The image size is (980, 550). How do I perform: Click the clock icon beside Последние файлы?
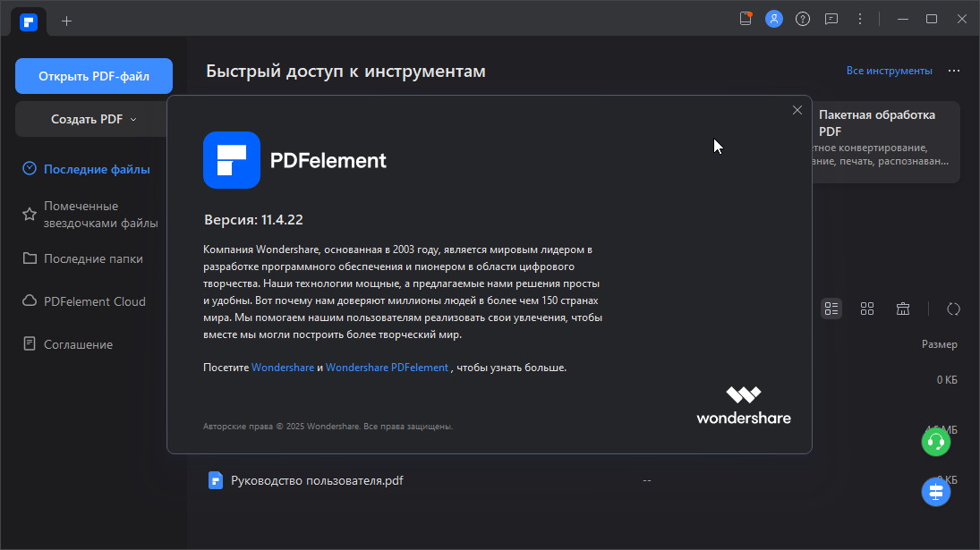coord(30,168)
